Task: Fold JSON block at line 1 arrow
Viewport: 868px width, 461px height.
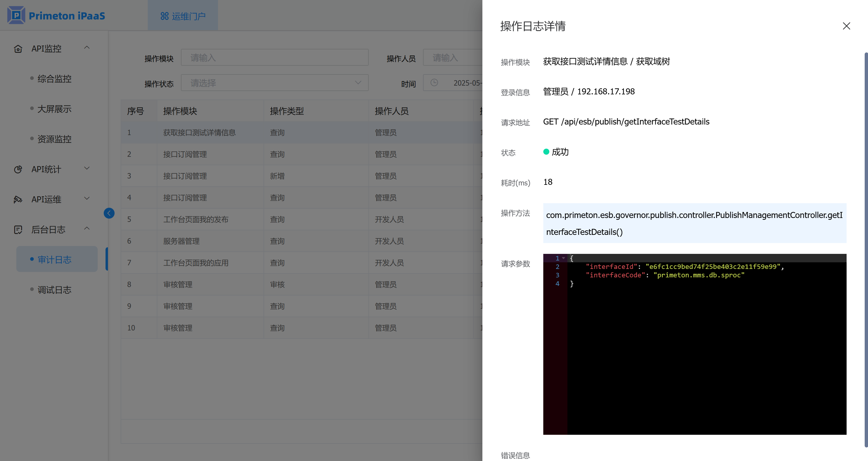Action: tap(563, 258)
